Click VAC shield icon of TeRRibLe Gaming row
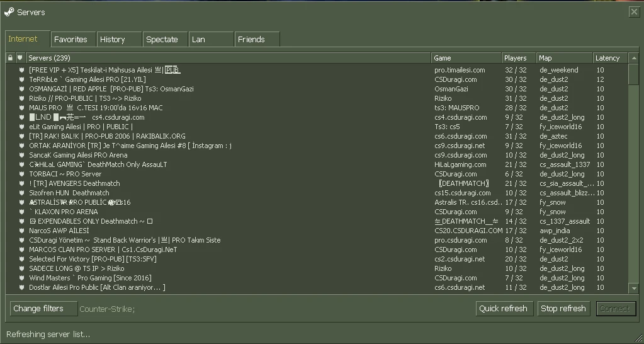 [22, 79]
